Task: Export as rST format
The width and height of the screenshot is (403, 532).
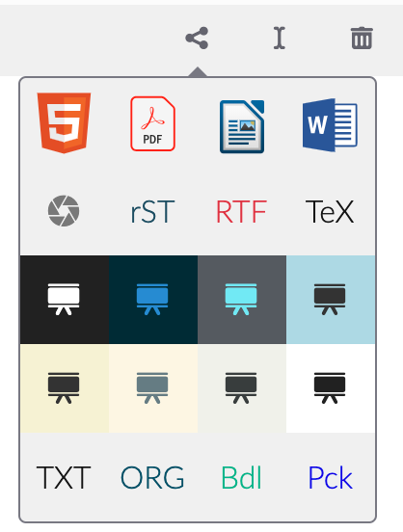Action: coord(152,212)
